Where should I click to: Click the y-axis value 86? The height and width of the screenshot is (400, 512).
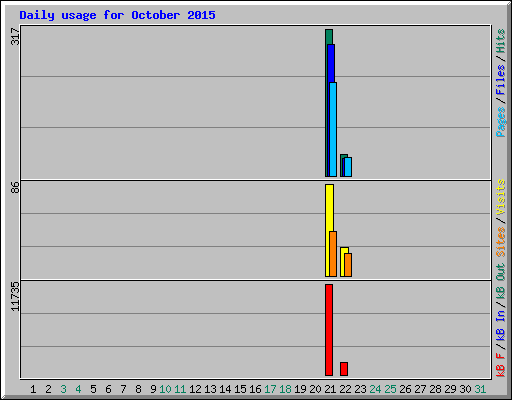click(15, 187)
